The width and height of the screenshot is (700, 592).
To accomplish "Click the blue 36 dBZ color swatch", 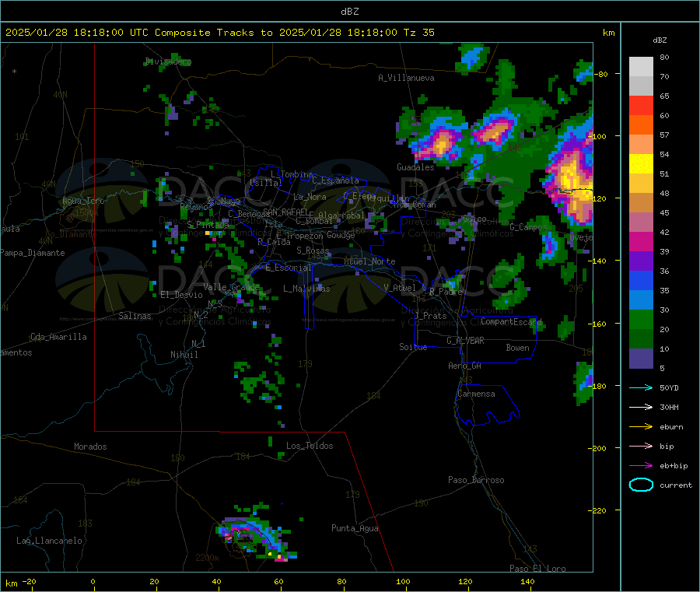I will [641, 280].
